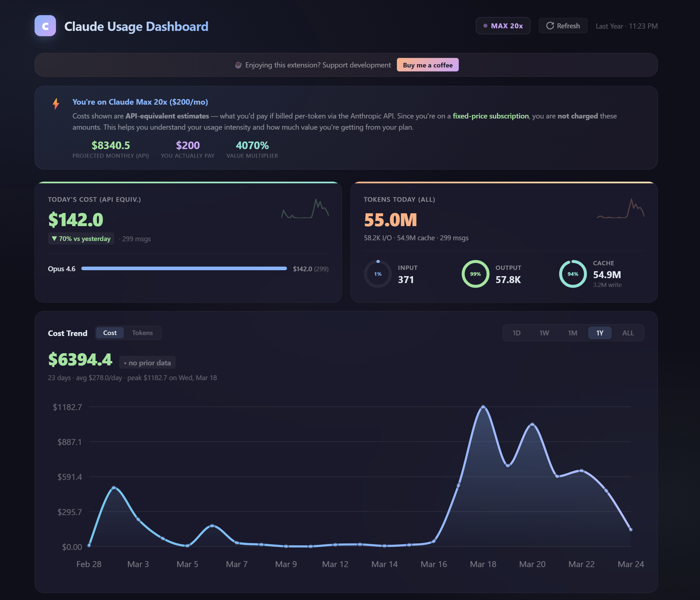Click the 4070% value multiplier figure

(x=252, y=145)
